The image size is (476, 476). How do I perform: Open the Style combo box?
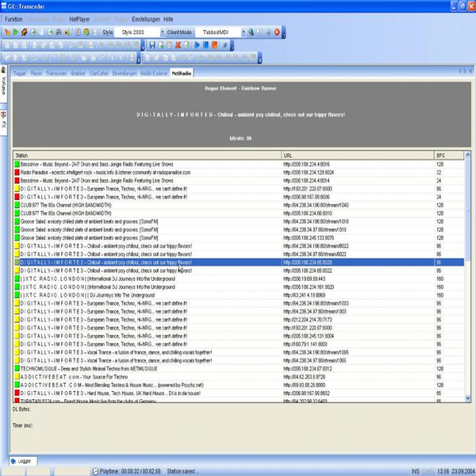[140, 33]
